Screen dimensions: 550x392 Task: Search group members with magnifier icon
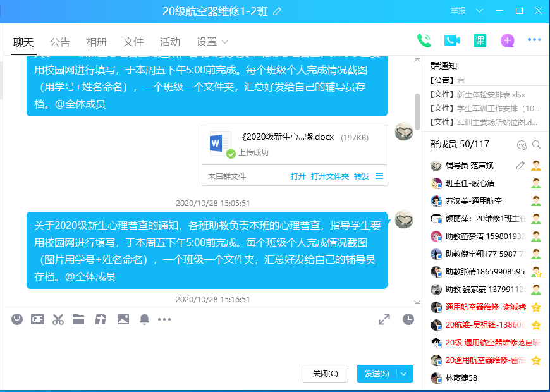pyautogui.click(x=536, y=144)
